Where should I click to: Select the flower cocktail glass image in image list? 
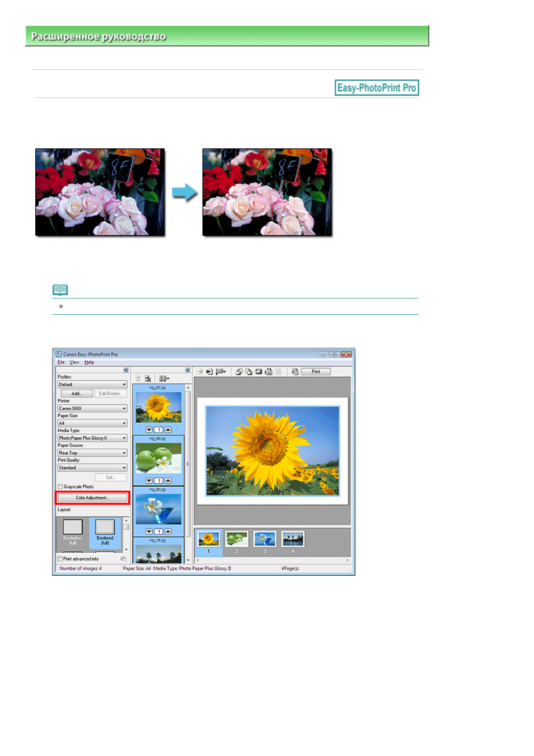(x=158, y=508)
